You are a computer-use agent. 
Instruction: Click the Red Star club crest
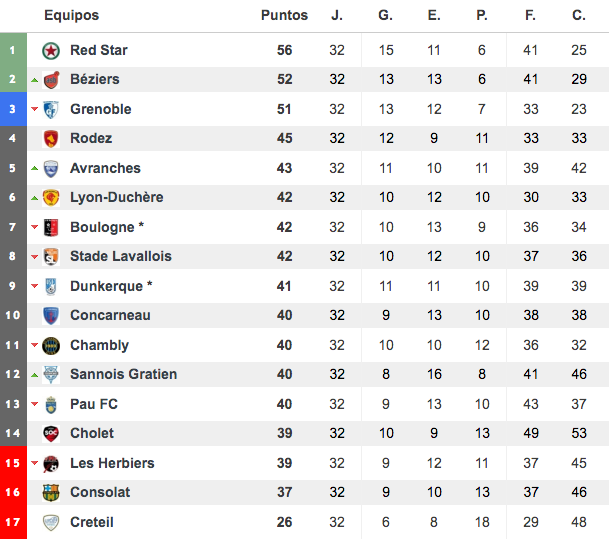point(51,50)
